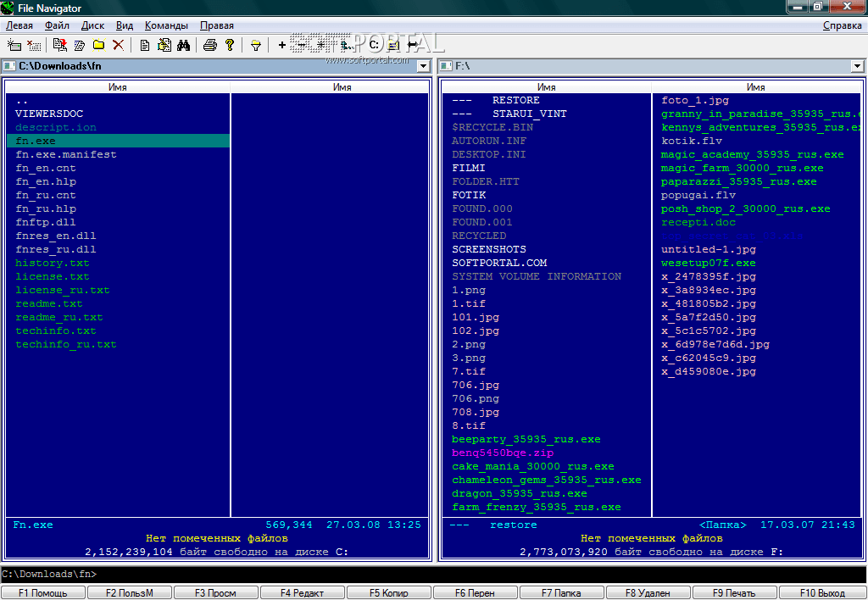The height and width of the screenshot is (600, 868).
Task: Click the C: drive toolbar button
Action: [x=374, y=45]
